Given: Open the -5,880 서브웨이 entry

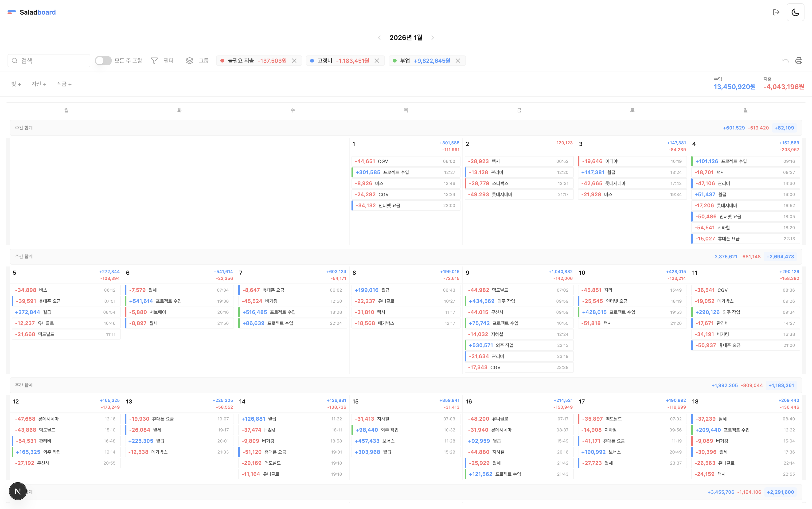Looking at the screenshot, I should tap(179, 312).
